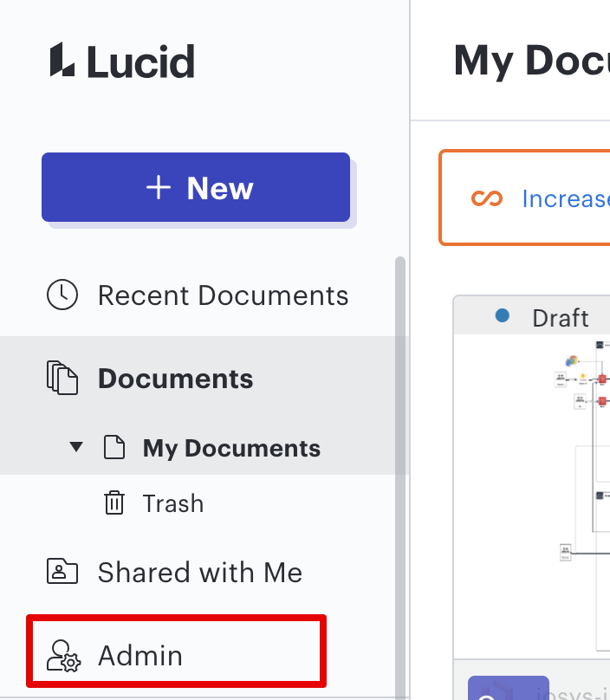Viewport: 610px width, 700px height.
Task: Click the Shared with Me folder icon
Action: coord(62,571)
